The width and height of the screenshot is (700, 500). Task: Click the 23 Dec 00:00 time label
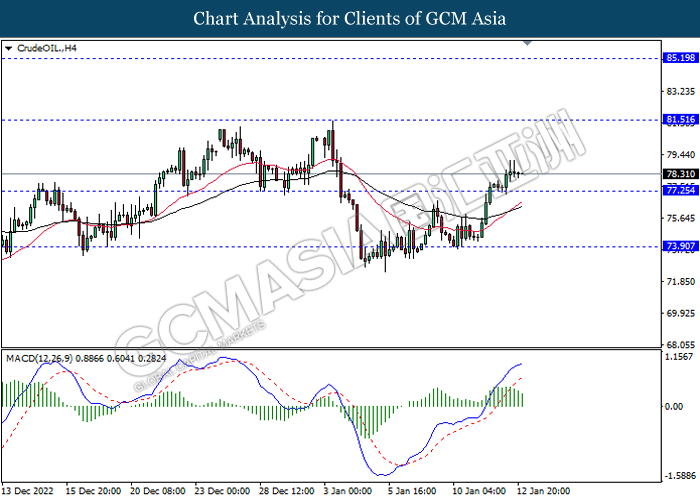coord(222,491)
